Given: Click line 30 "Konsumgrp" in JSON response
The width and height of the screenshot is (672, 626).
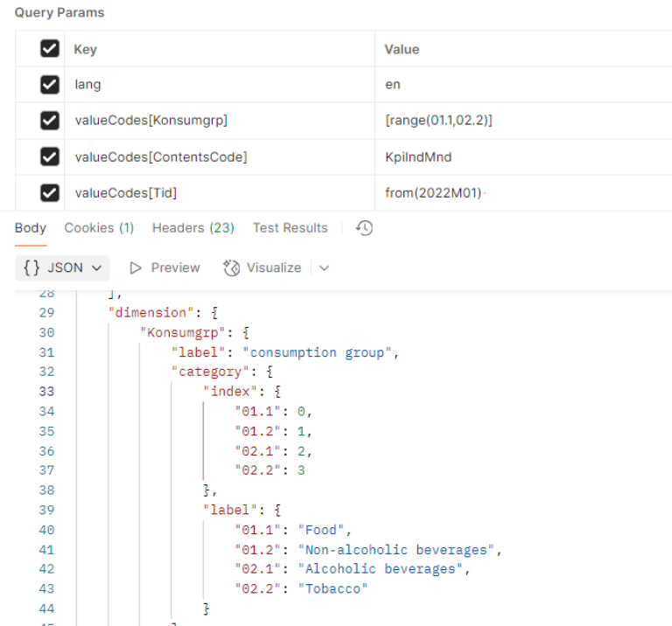Looking at the screenshot, I should coord(188,332).
